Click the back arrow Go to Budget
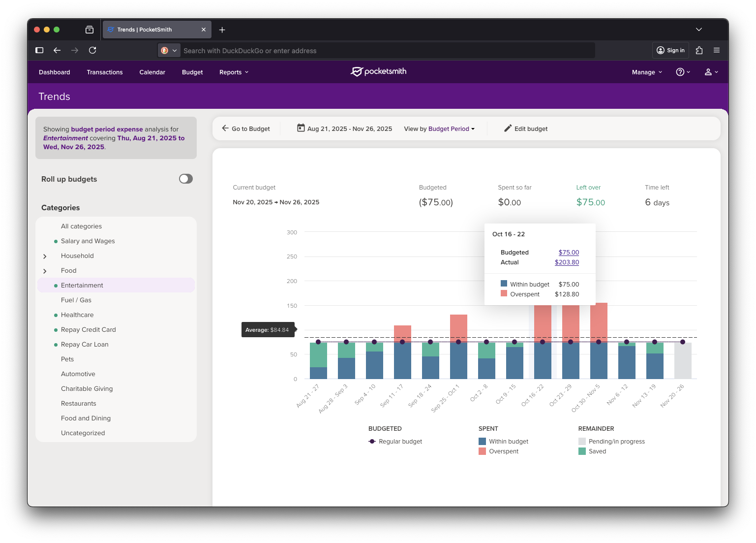The image size is (756, 543). [226, 128]
